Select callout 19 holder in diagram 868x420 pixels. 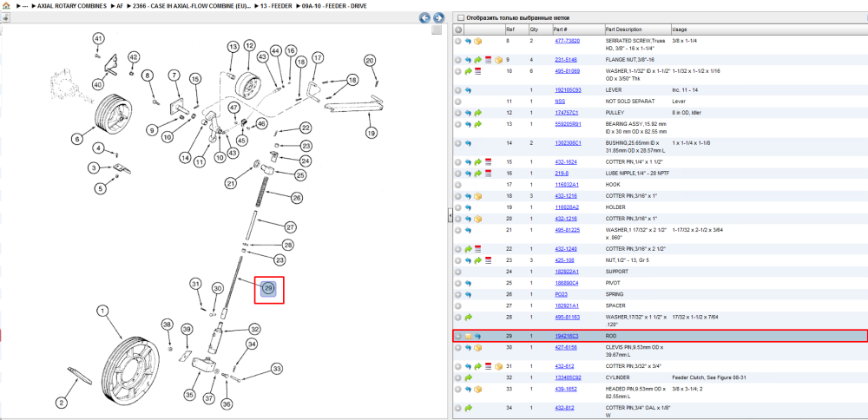[371, 133]
